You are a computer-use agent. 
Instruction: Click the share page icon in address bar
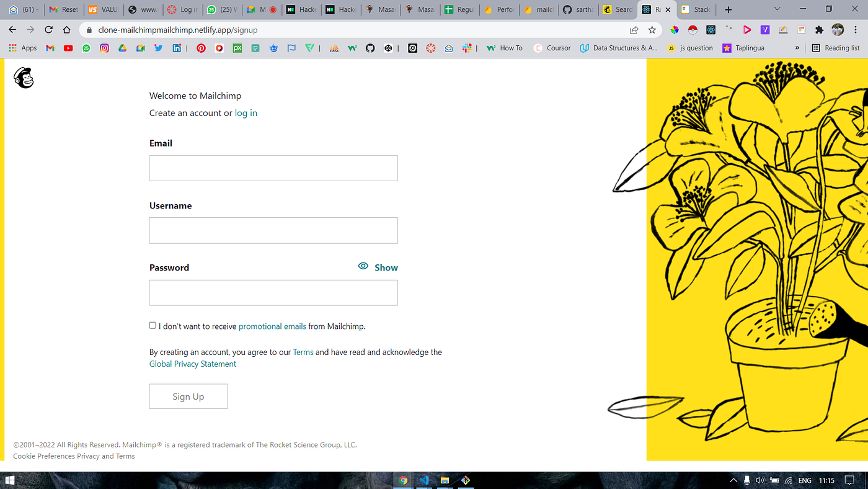pos(634,29)
